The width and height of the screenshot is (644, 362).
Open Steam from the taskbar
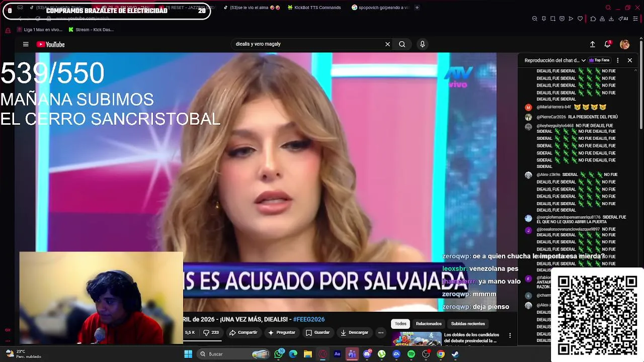[455, 354]
